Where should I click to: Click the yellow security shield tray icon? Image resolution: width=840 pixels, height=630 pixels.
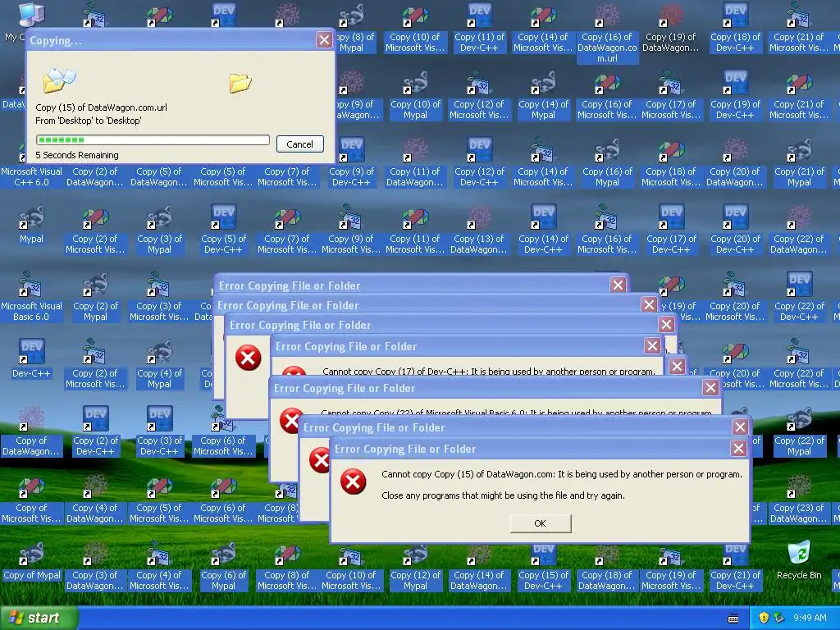coord(764,618)
